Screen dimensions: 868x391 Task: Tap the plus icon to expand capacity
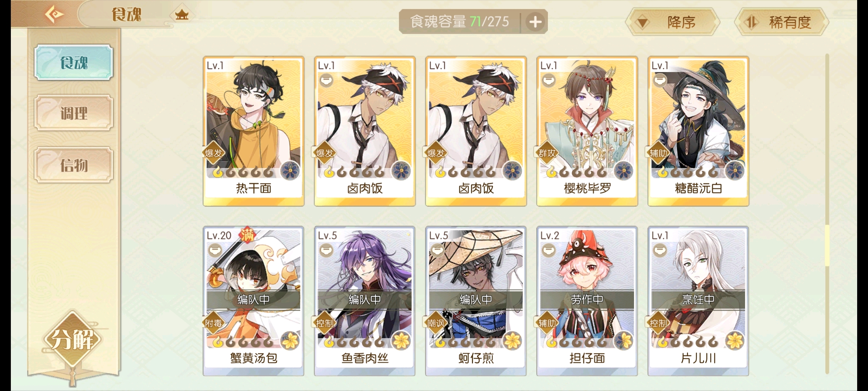click(535, 22)
